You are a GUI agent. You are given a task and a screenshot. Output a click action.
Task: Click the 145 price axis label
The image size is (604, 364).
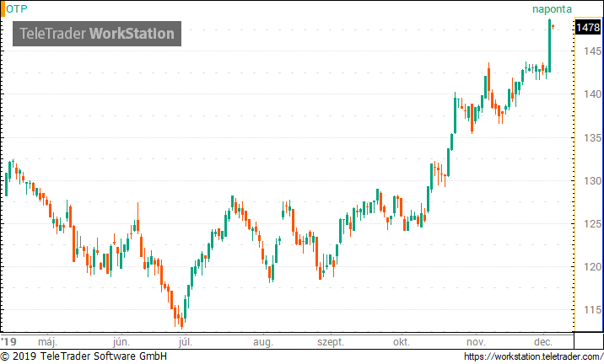click(592, 51)
